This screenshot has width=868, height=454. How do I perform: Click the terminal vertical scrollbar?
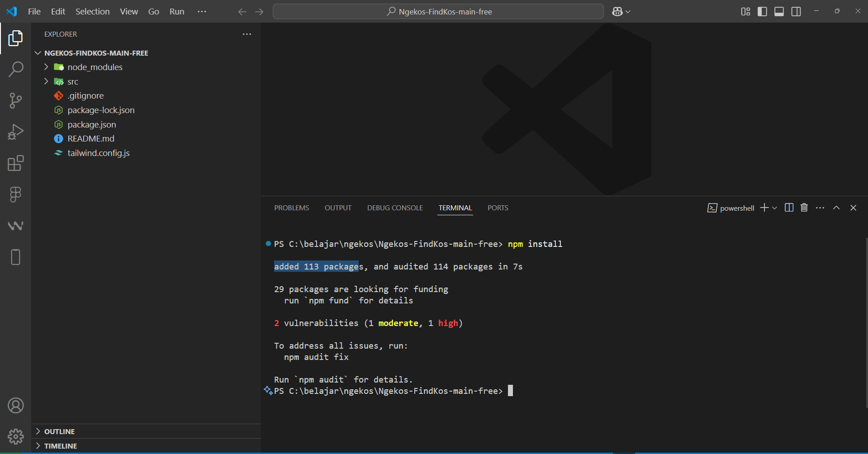[x=866, y=322]
